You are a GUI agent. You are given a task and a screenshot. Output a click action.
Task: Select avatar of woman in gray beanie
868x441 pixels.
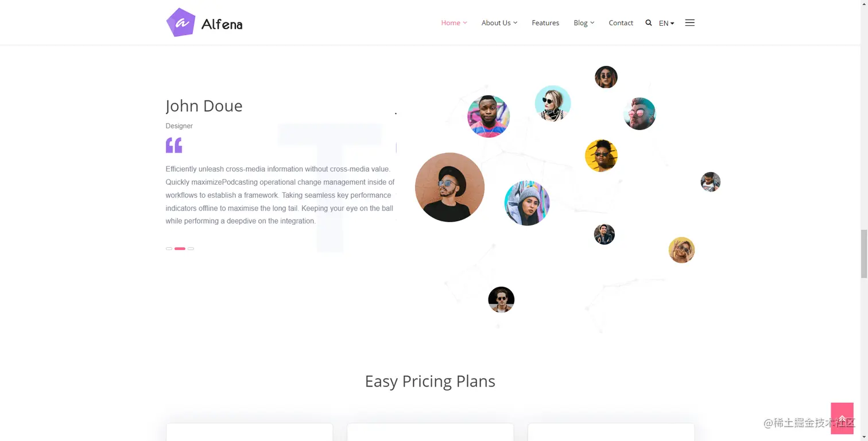[x=527, y=203]
